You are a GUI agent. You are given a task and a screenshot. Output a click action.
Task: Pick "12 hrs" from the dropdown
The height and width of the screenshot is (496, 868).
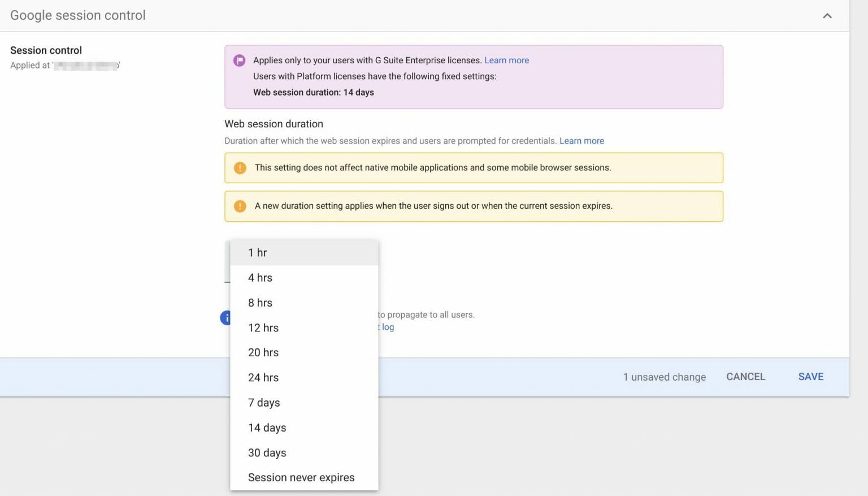point(263,327)
